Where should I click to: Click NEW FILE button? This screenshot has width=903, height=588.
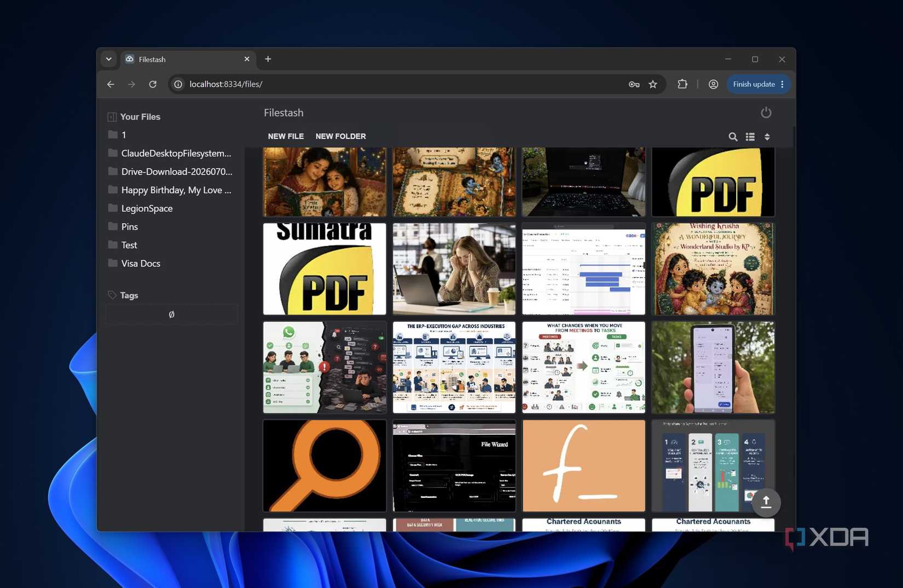coord(286,136)
